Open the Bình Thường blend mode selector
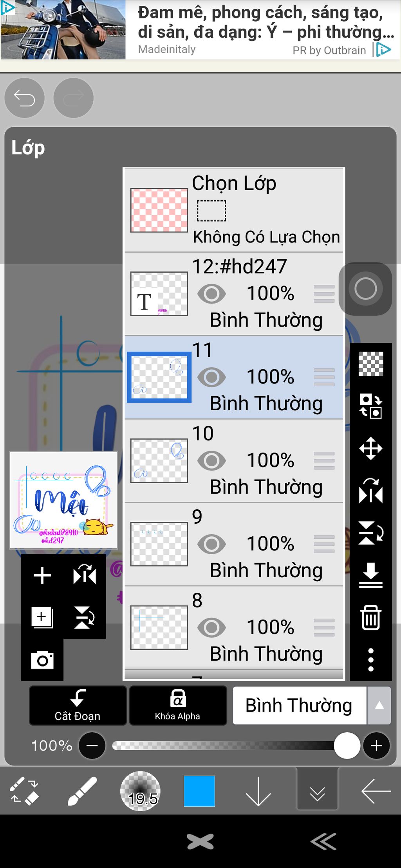This screenshot has height=868, width=401. [x=300, y=705]
